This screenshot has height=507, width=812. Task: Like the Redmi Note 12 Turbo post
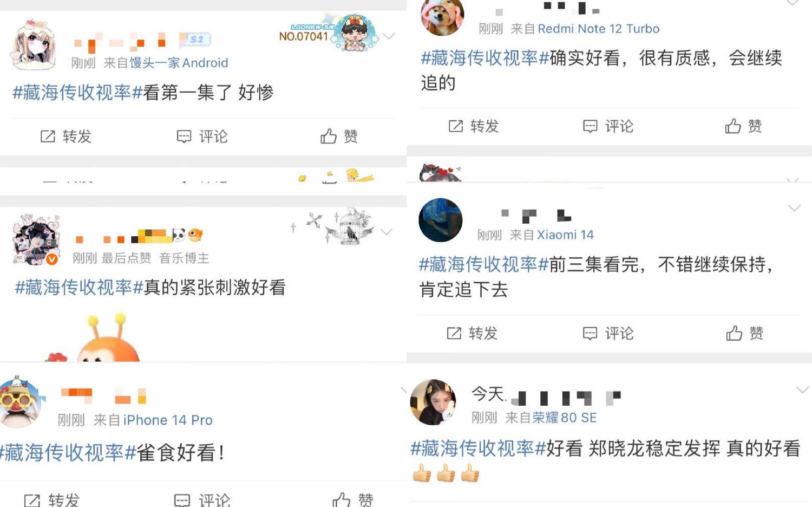(744, 126)
